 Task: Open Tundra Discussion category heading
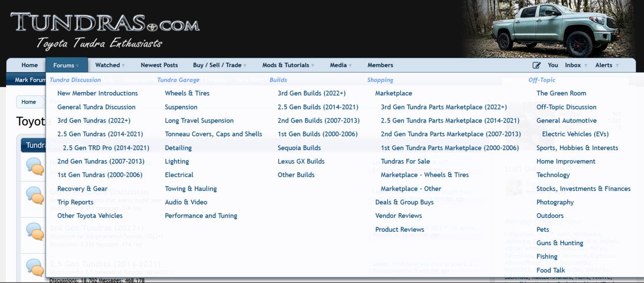coord(75,80)
